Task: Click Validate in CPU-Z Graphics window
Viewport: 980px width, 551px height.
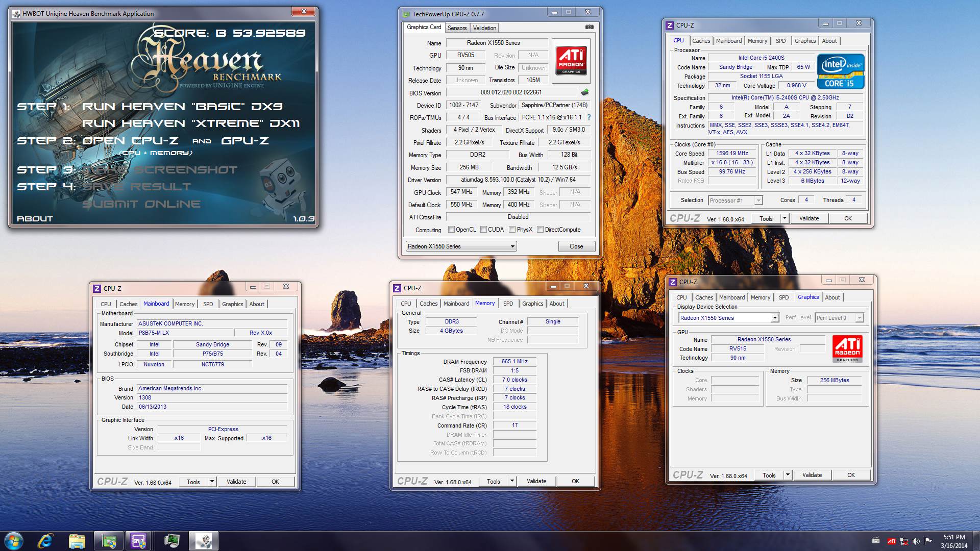Action: [812, 475]
